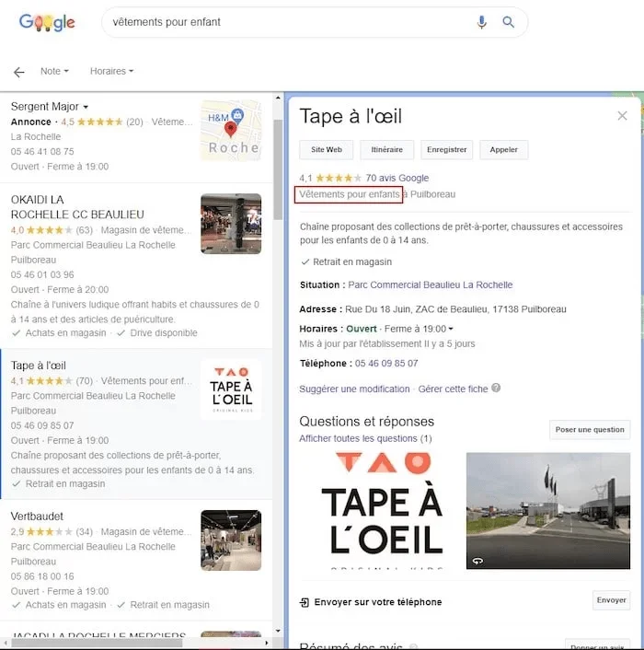Screen dimensions: 644x650
Task: Open the help icon beside Gérer cette fiche
Action: pyautogui.click(x=496, y=388)
